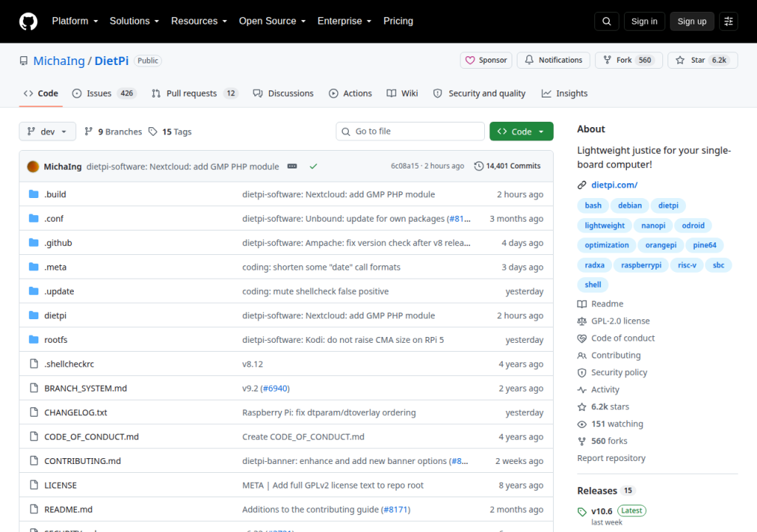Open the BRANCH_SYSTEM.md file

click(86, 388)
